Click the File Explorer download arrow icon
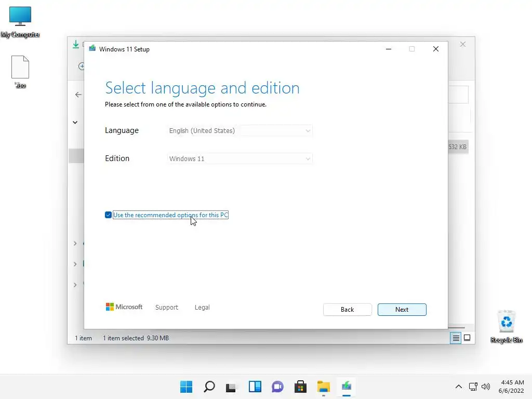Screen dimensions: 532x399 click(76, 45)
